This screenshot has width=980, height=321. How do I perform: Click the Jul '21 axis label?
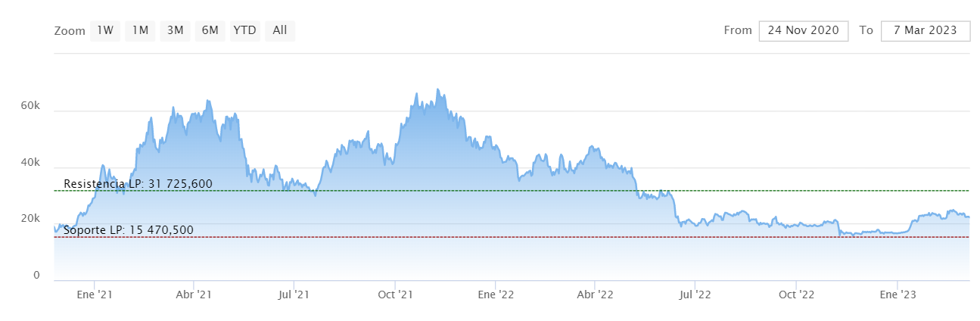293,294
